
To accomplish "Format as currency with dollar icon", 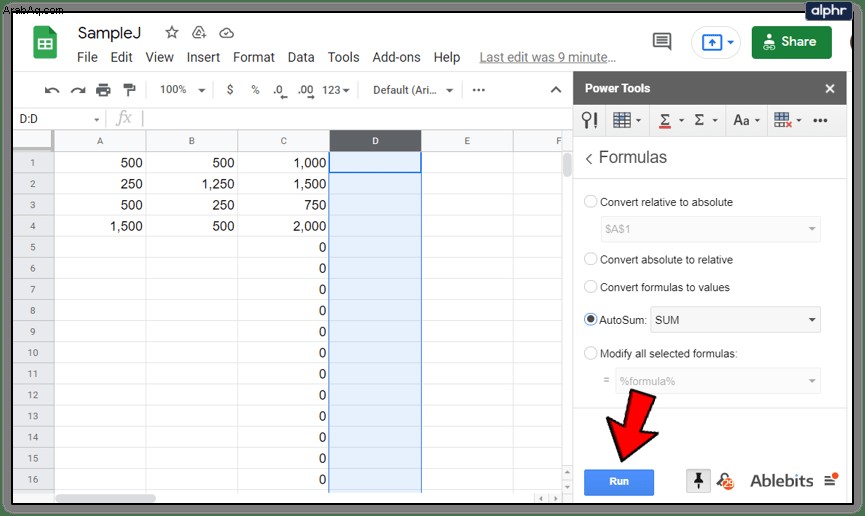I will 230,89.
